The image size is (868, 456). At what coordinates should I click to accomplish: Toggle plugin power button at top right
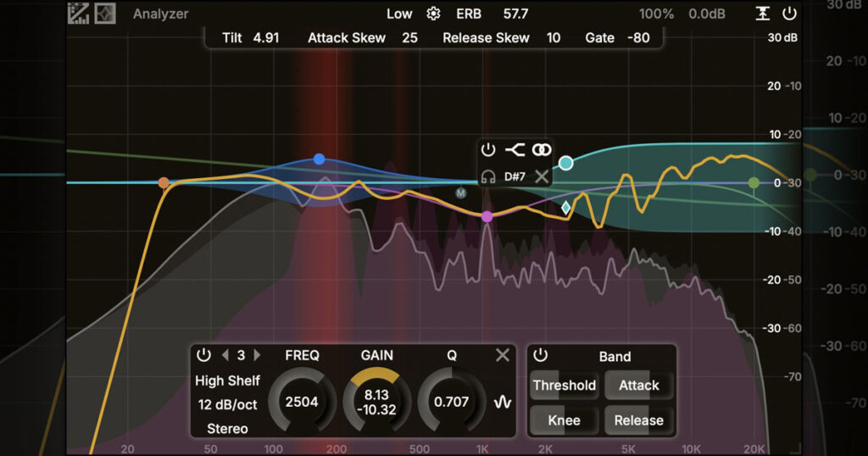click(789, 14)
